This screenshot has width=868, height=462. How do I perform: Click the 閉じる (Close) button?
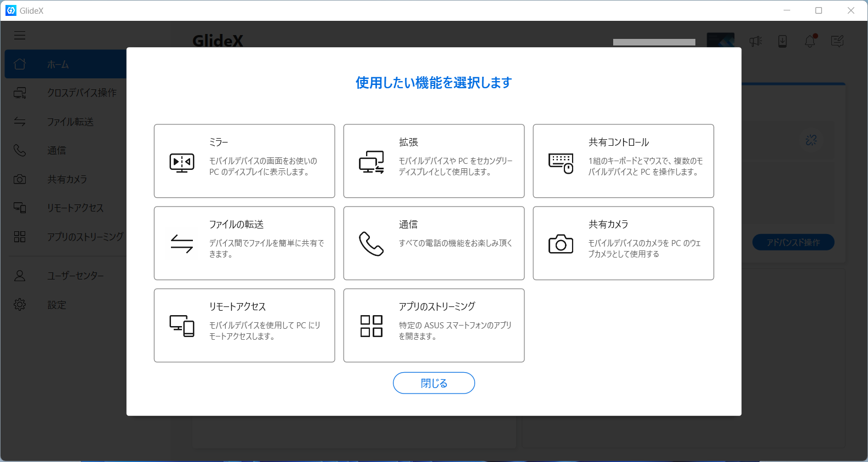click(433, 383)
